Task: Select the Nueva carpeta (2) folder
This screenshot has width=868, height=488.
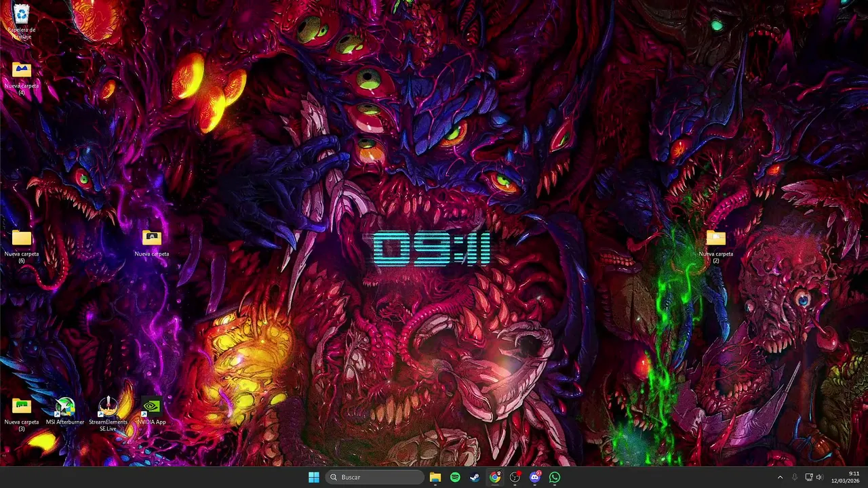Action: coord(716,245)
